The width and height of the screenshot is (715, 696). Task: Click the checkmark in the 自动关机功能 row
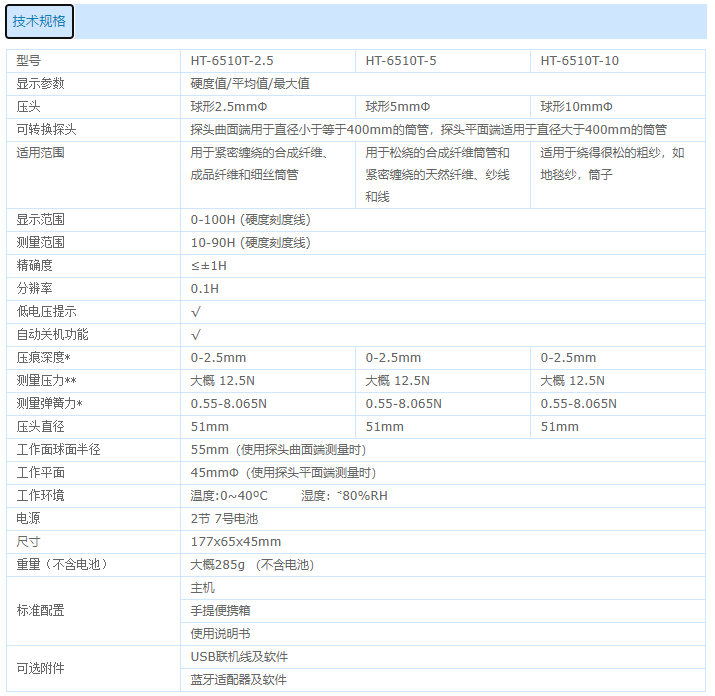point(196,334)
